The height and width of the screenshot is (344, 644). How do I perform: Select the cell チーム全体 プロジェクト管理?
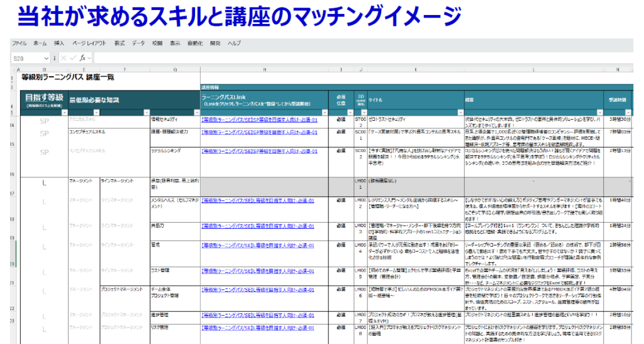pos(175,299)
